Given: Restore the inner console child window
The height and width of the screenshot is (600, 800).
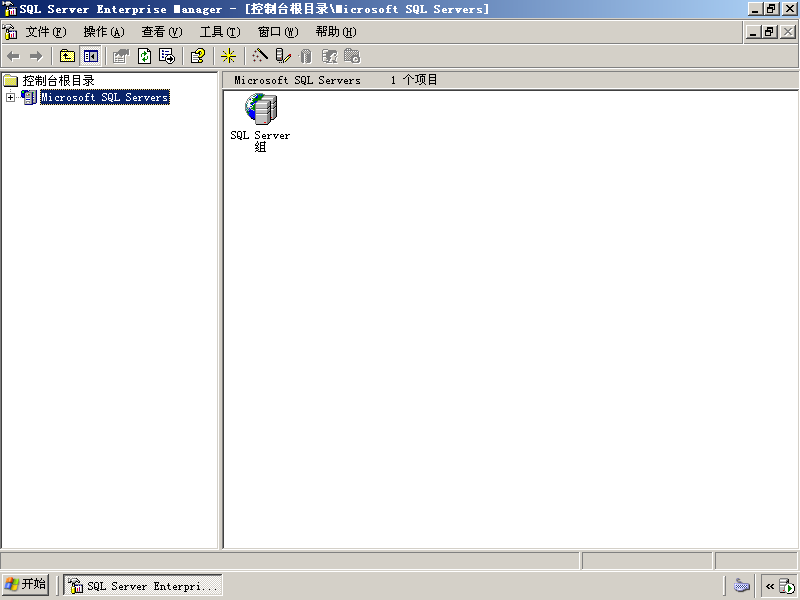Looking at the screenshot, I should coord(770,32).
